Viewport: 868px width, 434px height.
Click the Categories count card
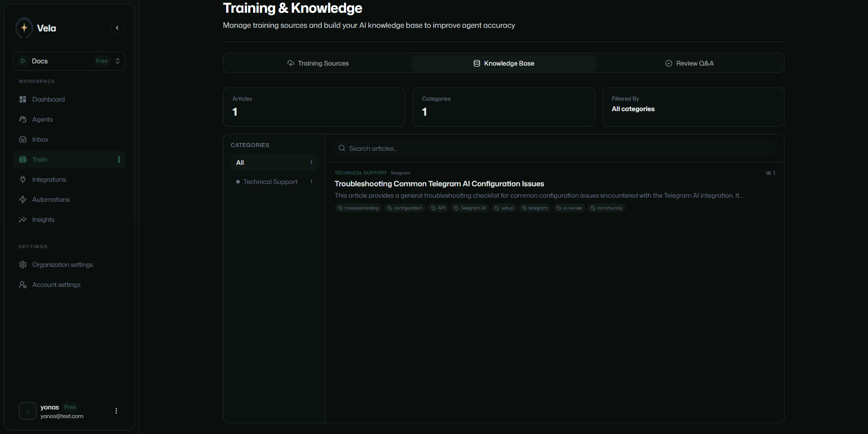pos(504,107)
